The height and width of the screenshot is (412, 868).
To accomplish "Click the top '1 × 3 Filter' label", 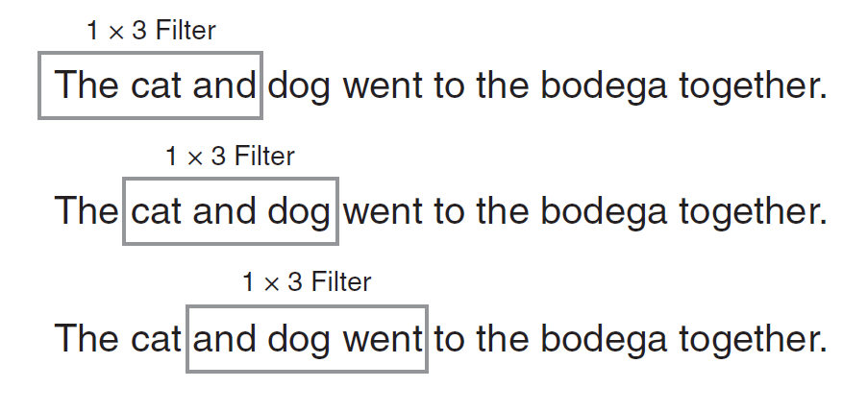I will coord(151,30).
